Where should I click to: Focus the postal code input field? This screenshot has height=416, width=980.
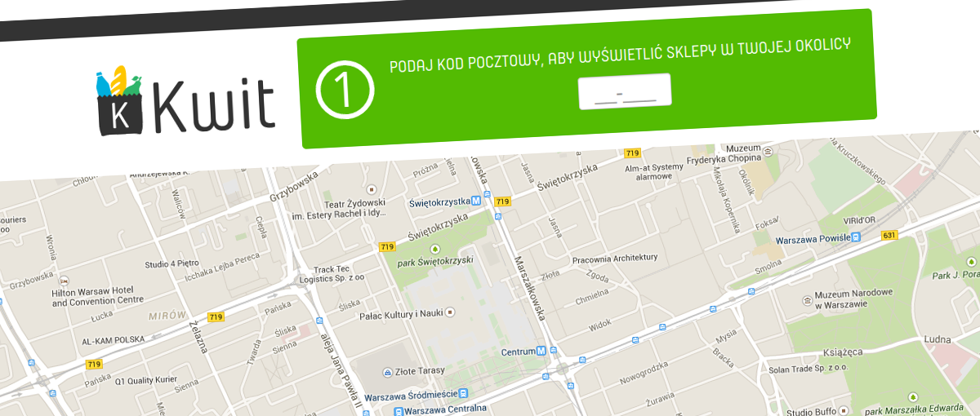[x=625, y=91]
